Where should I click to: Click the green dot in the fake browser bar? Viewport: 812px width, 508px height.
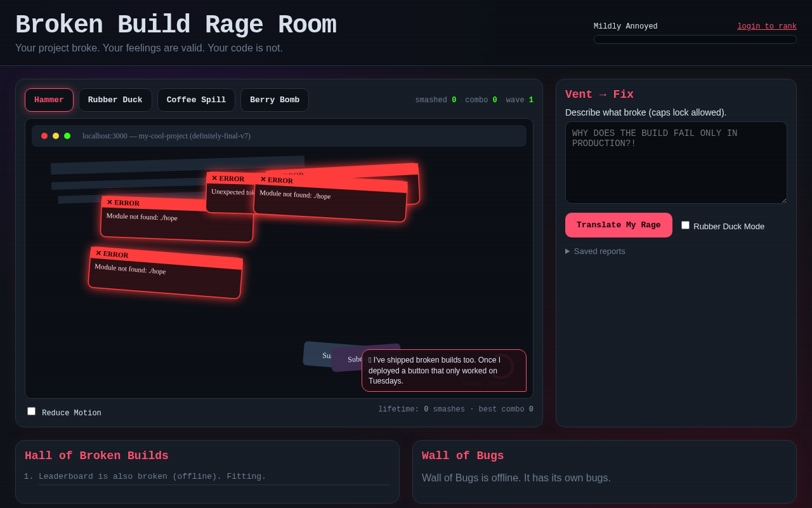[x=67, y=136]
